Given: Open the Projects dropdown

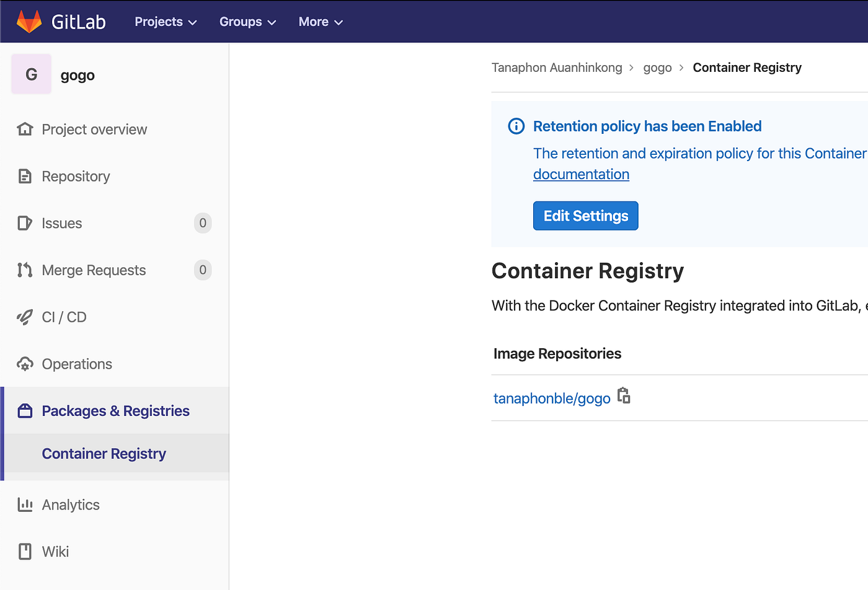Looking at the screenshot, I should pos(164,21).
